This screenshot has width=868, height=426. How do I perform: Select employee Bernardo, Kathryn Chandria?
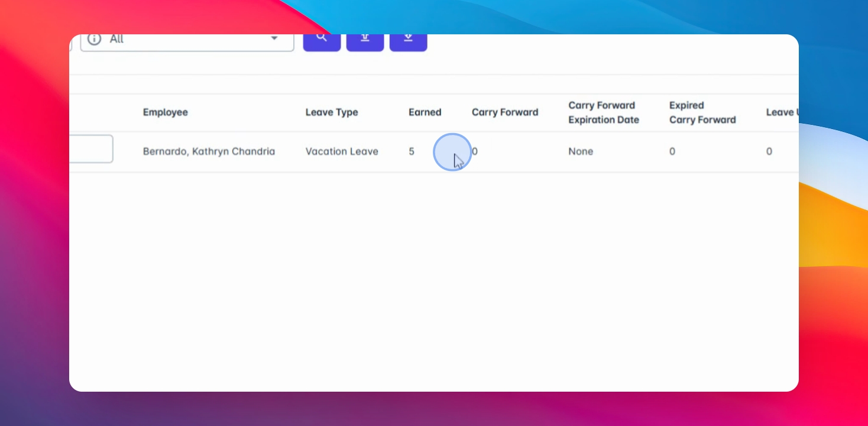[209, 151]
